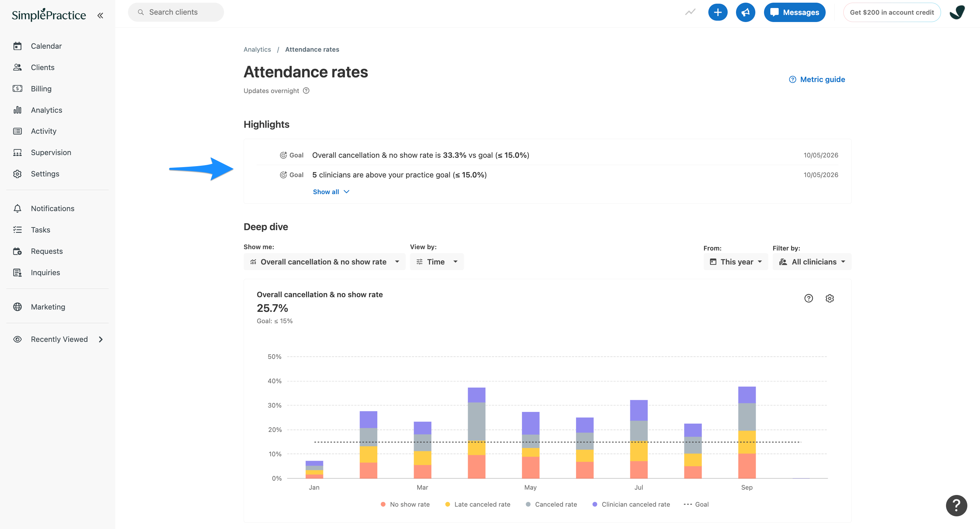980x529 pixels.
Task: Click the Analytics breadcrumb link
Action: coord(257,49)
